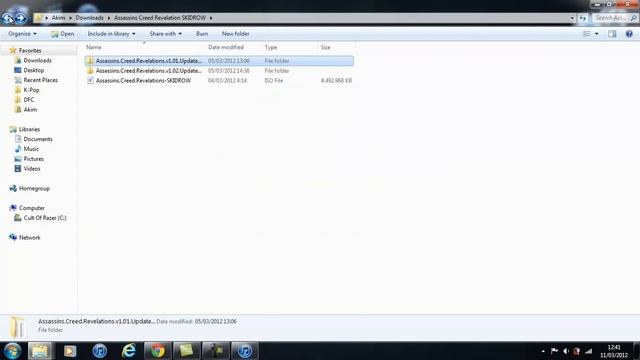This screenshot has height=360, width=640.
Task: Open the first iTunes taskbar icon
Action: coord(100,351)
